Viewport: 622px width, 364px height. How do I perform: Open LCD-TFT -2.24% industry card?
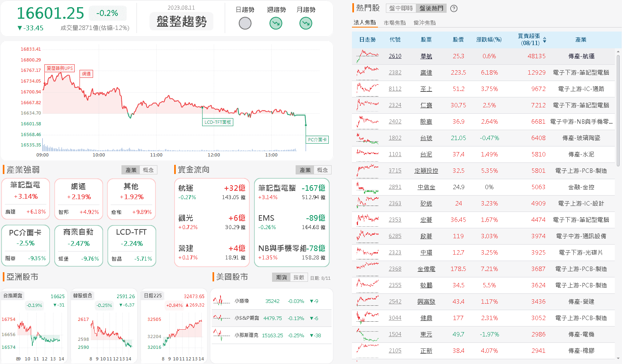pos(131,245)
